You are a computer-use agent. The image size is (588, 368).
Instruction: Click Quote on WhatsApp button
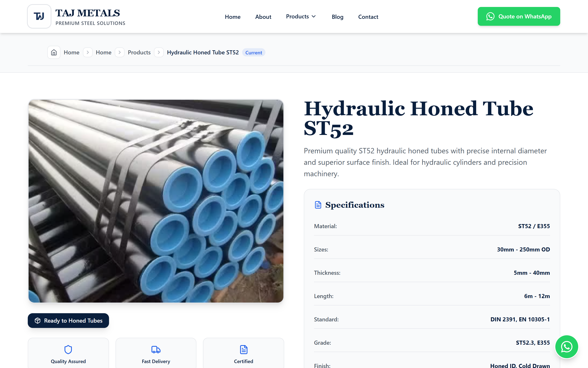(519, 16)
